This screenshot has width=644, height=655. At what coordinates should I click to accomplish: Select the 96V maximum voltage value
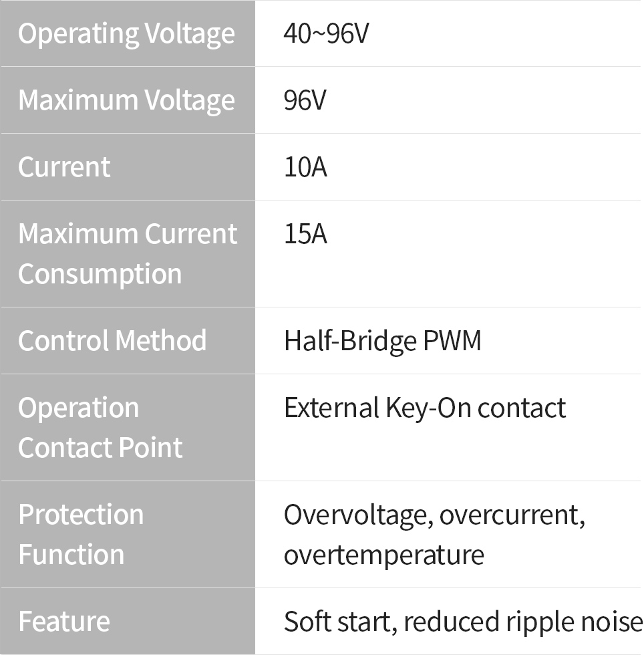coord(305,100)
